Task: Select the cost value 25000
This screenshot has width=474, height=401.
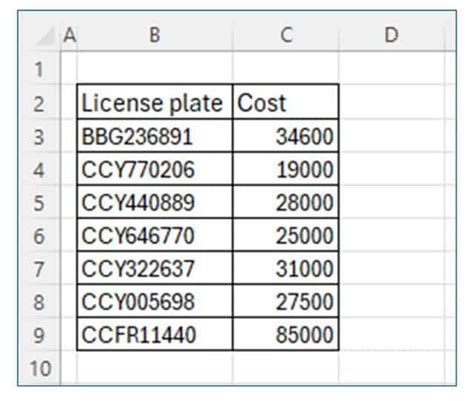Action: click(286, 235)
